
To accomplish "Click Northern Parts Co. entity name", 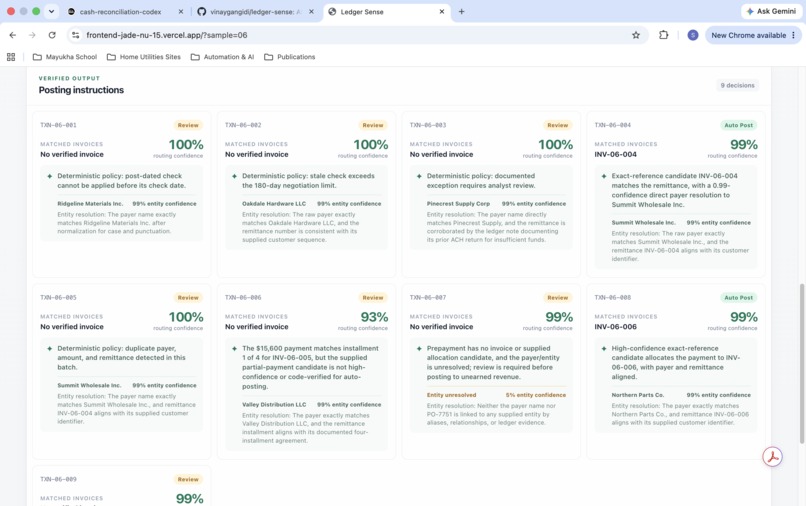I will 637,395.
